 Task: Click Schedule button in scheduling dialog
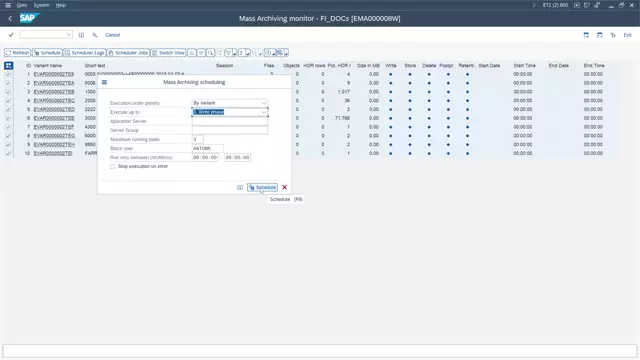tap(262, 187)
